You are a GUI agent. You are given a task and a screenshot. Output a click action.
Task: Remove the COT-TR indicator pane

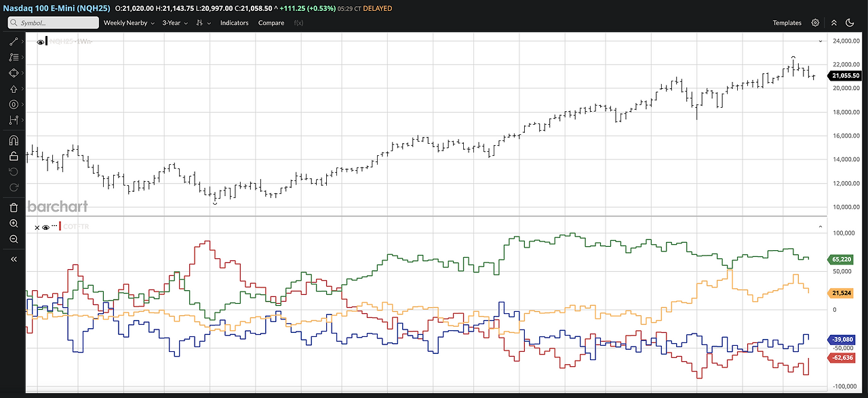tap(37, 227)
